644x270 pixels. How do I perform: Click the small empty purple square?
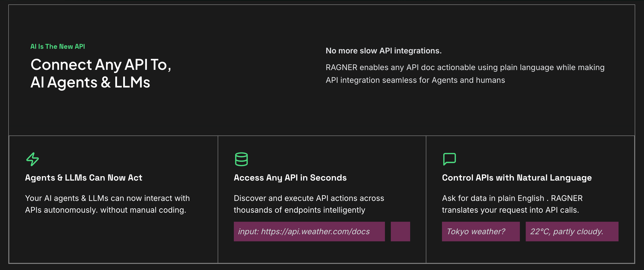[x=400, y=232]
